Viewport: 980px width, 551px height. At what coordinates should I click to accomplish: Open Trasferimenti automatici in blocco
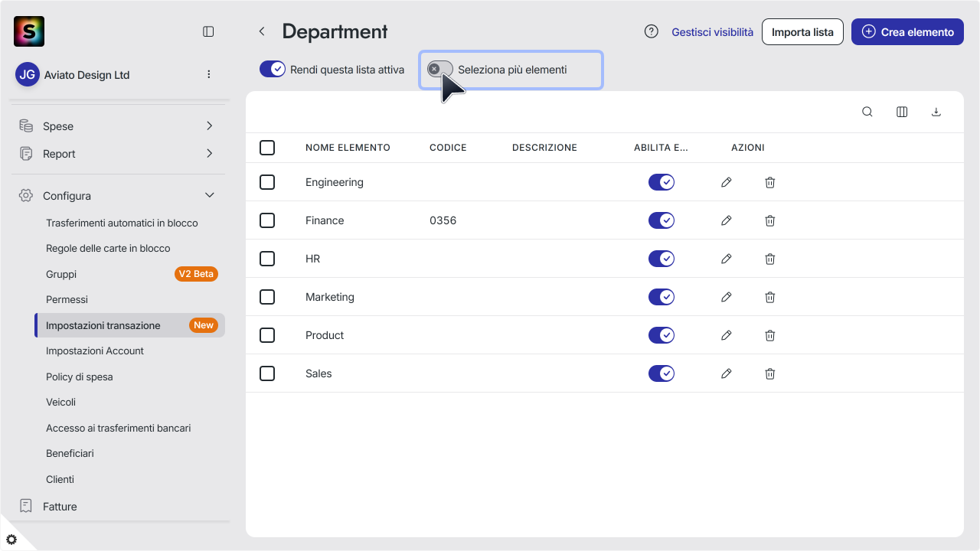point(122,223)
